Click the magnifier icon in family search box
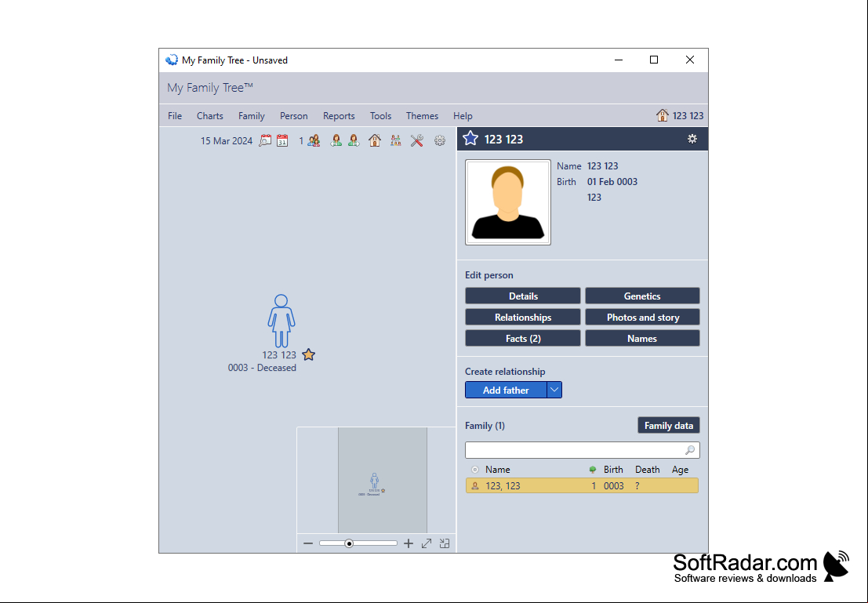Screen dimensions: 868x603 (690, 450)
